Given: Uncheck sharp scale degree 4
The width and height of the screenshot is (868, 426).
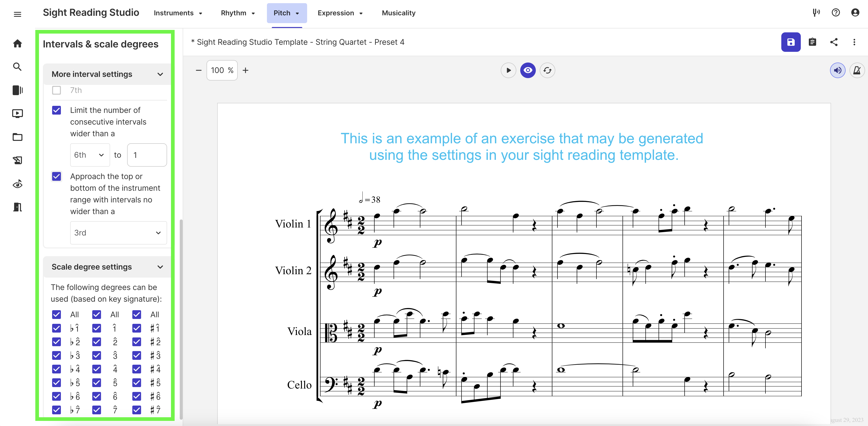Looking at the screenshot, I should tap(137, 369).
